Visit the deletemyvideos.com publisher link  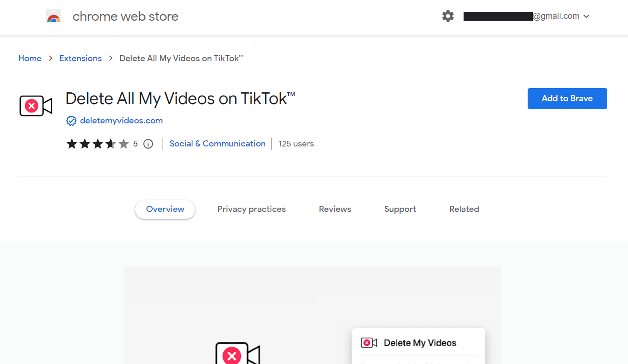click(121, 121)
